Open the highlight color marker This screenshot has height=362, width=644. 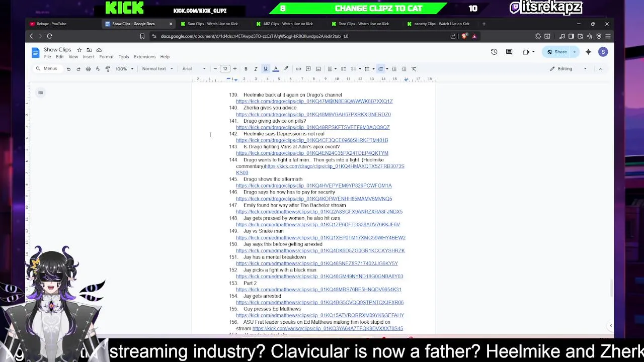[286, 69]
